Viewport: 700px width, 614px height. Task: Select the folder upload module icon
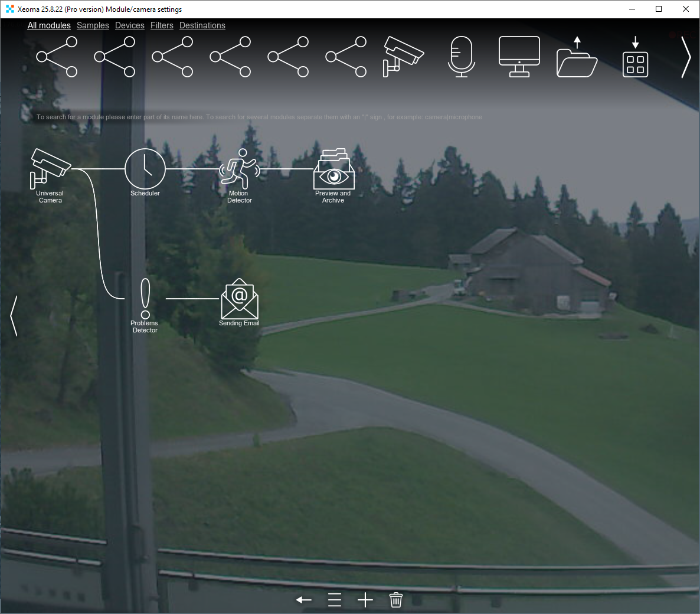click(x=577, y=57)
